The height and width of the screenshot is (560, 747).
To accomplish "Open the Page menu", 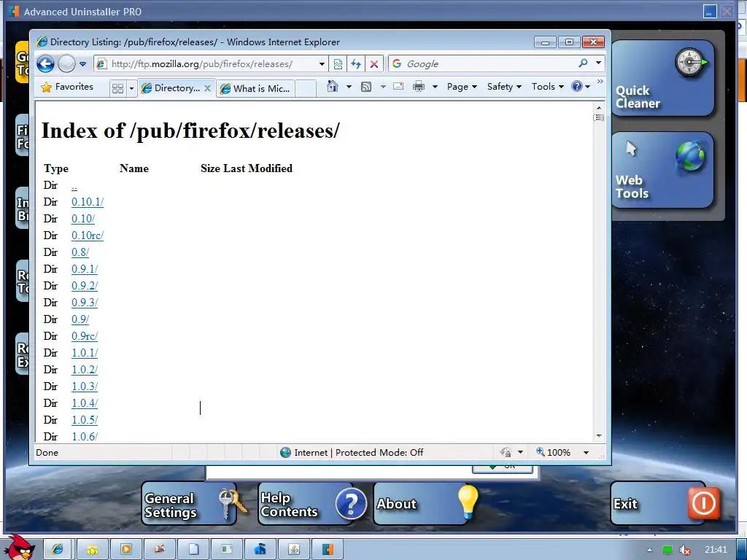I will click(x=462, y=87).
